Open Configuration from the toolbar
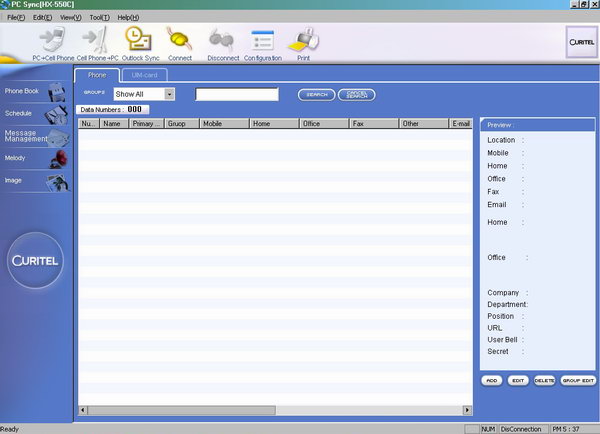This screenshot has height=434, width=600. click(263, 44)
